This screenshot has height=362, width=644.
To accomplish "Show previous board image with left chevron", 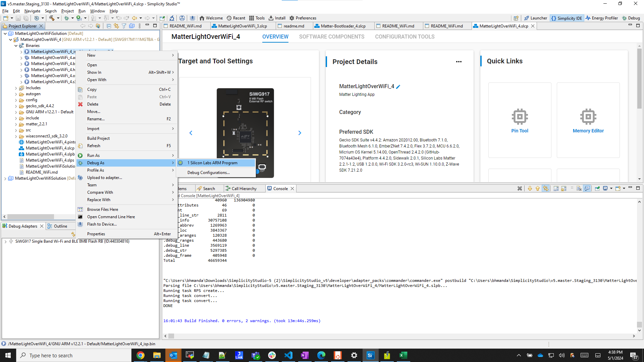I will 191,133.
